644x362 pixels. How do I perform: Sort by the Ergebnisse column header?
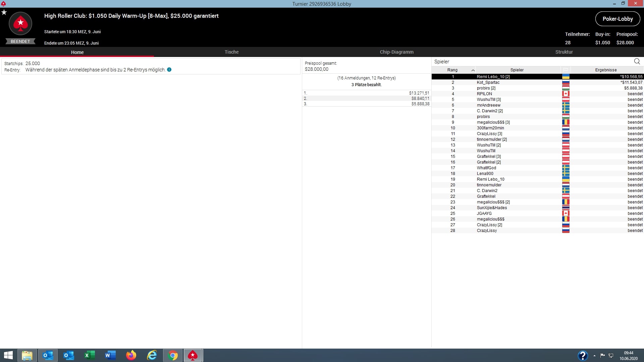[x=606, y=70]
